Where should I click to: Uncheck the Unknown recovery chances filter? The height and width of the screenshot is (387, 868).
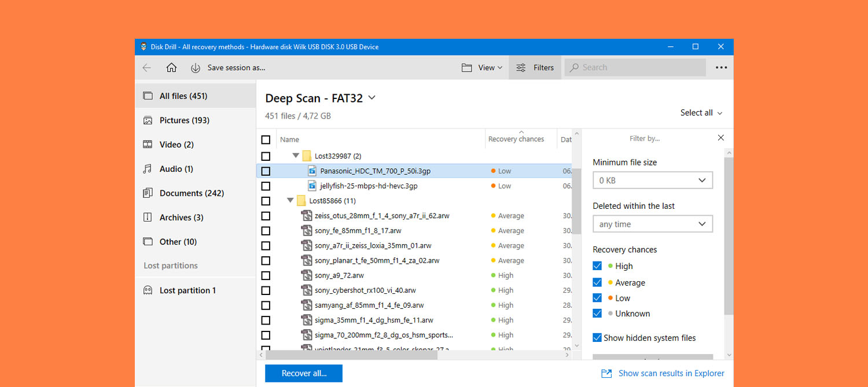[597, 314]
